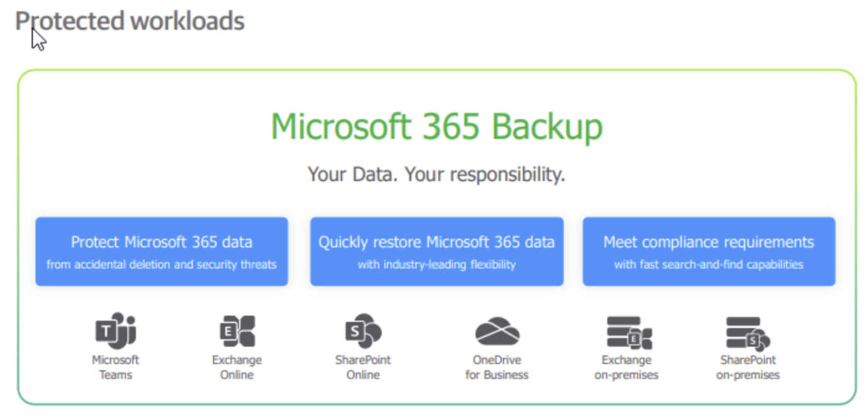Click the Microsoft Teams icon

[x=115, y=331]
